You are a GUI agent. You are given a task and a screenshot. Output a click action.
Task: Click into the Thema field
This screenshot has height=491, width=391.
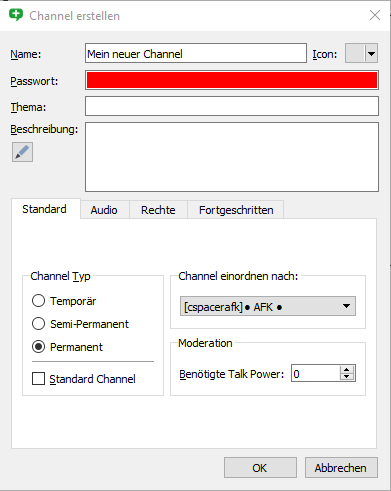(232, 106)
